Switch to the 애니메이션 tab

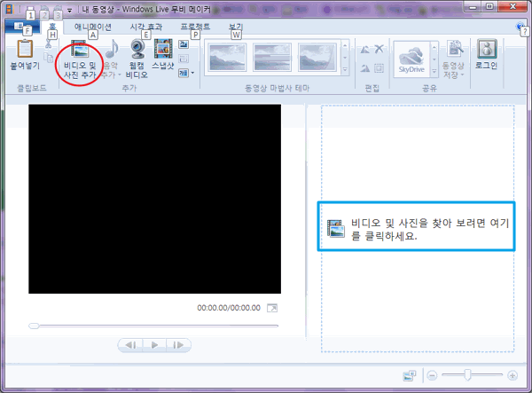pos(93,27)
